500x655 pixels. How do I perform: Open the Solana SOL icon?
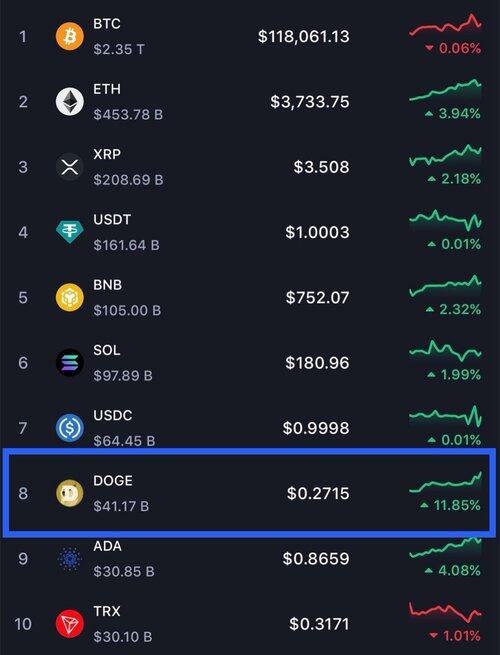click(x=70, y=363)
